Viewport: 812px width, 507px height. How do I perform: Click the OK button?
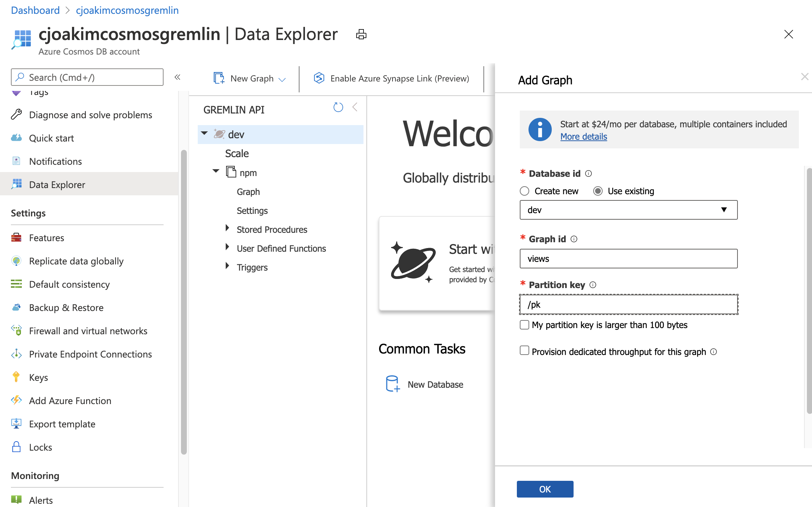tap(545, 489)
